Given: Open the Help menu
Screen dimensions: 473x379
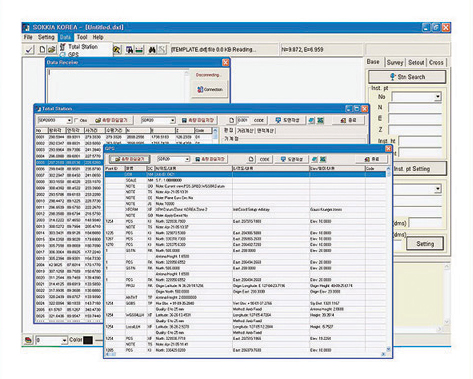Looking at the screenshot, I should coord(98,37).
